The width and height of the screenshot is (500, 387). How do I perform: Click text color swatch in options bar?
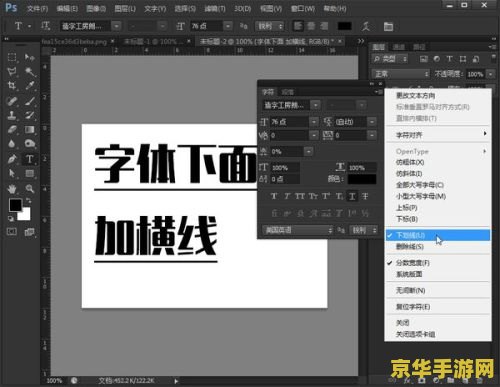(x=344, y=26)
